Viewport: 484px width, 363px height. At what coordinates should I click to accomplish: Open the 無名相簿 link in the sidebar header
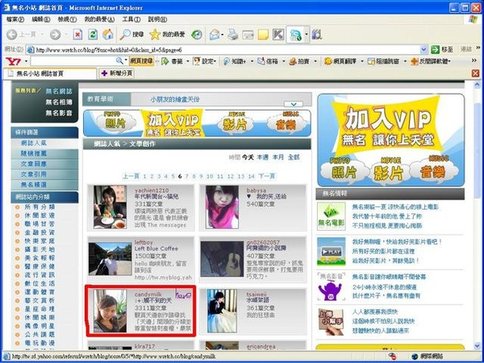pos(59,102)
